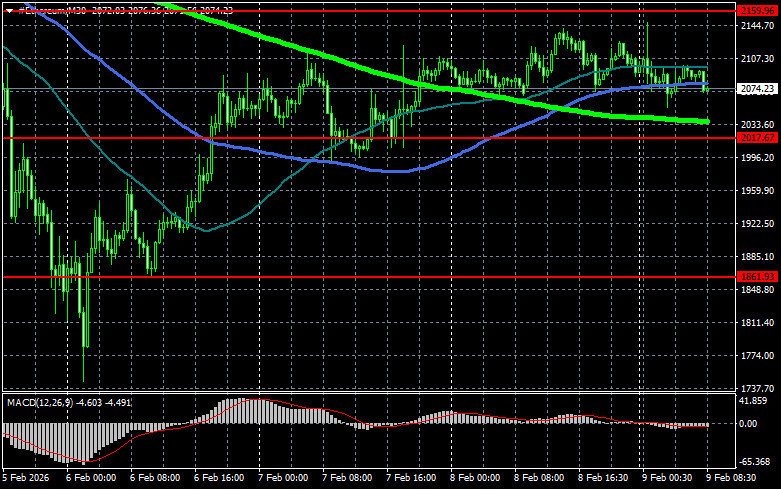Select the red horizontal line at 1861.93
This screenshot has width=781, height=489.
pyautogui.click(x=369, y=277)
